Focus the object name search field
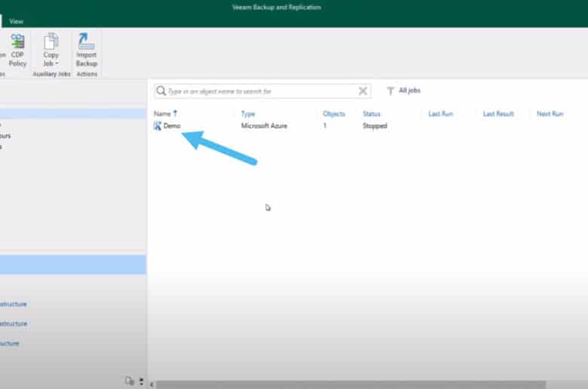The width and height of the screenshot is (588, 389). pos(262,91)
